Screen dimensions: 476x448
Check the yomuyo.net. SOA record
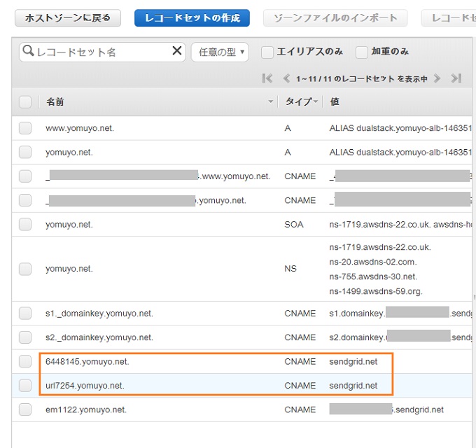pos(25,224)
